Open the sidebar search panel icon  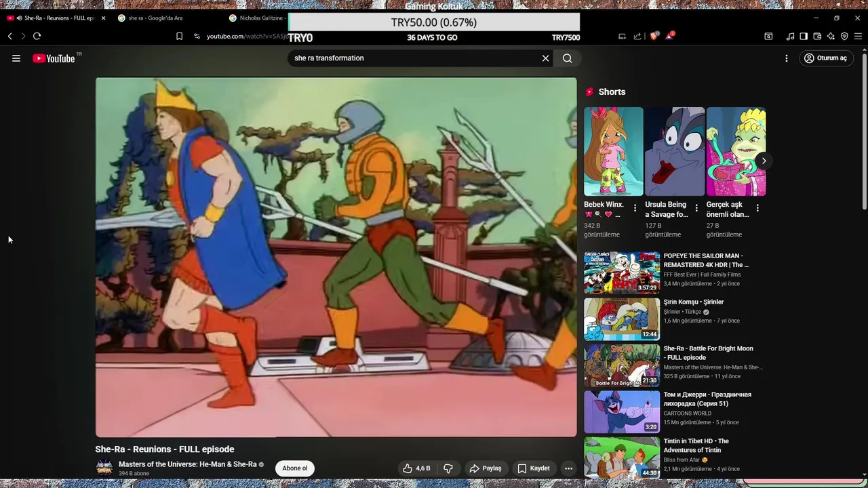pos(768,36)
